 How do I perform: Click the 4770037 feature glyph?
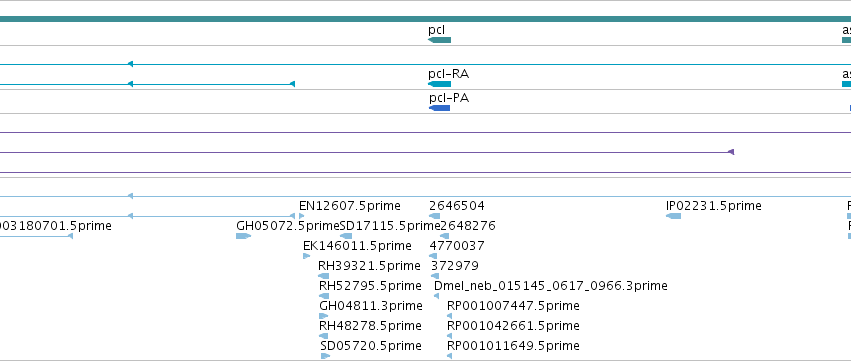[x=433, y=256]
